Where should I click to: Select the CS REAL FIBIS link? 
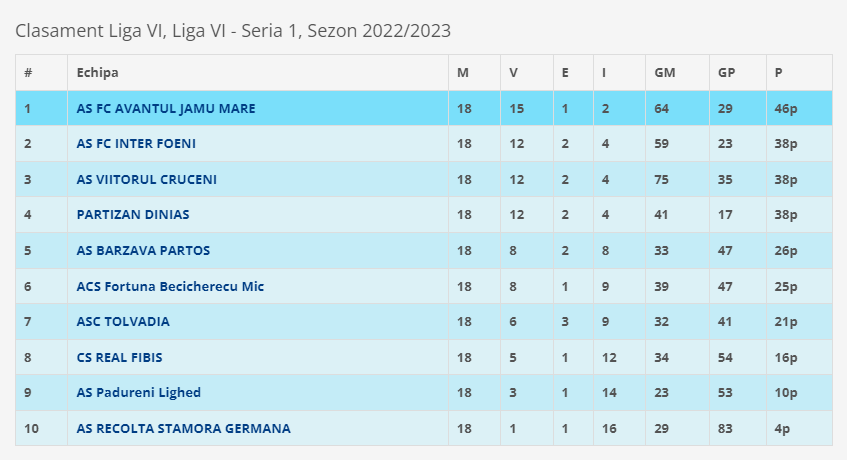click(x=120, y=357)
